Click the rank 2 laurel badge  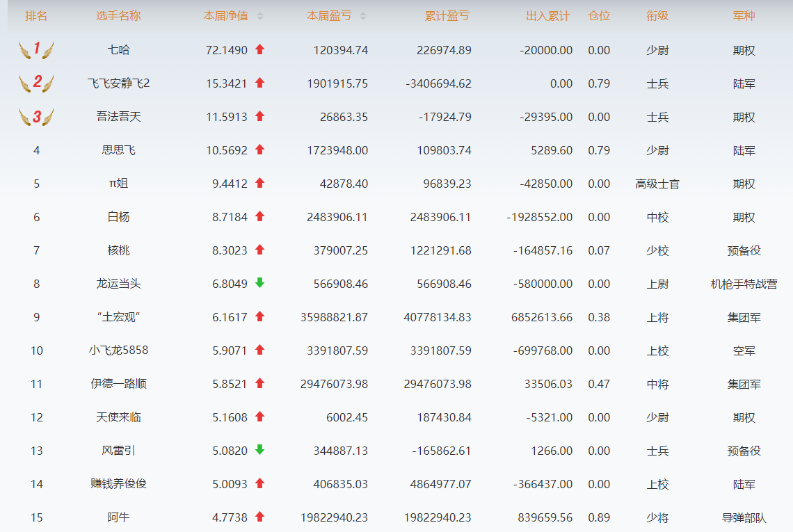36,83
